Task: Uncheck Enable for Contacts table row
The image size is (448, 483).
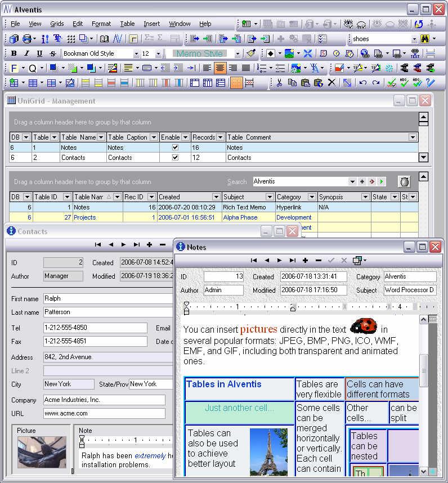Action: pos(175,158)
